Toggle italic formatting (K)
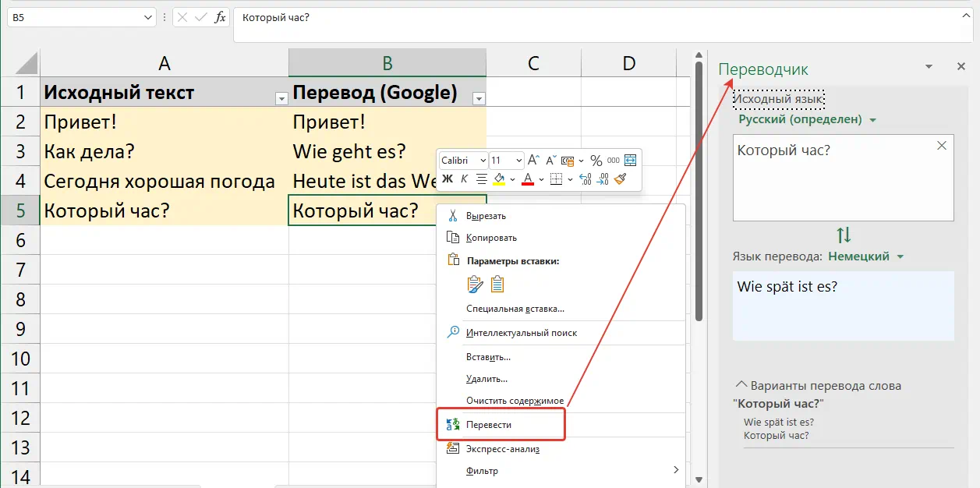This screenshot has height=488, width=980. 465,178
